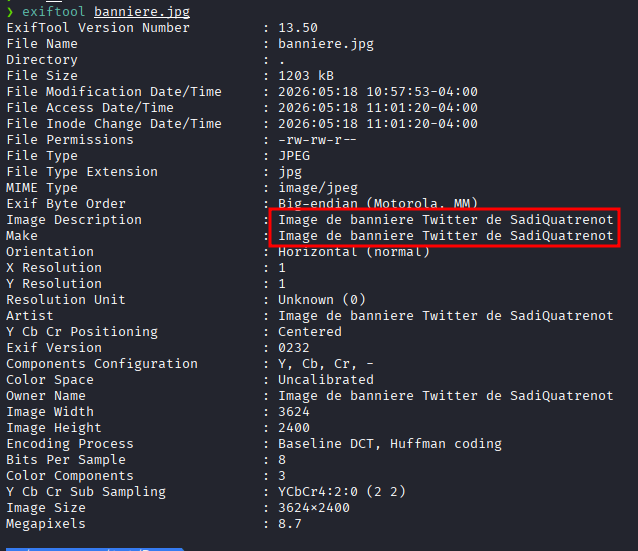
Task: Click the Color Components label
Action: coord(70,476)
